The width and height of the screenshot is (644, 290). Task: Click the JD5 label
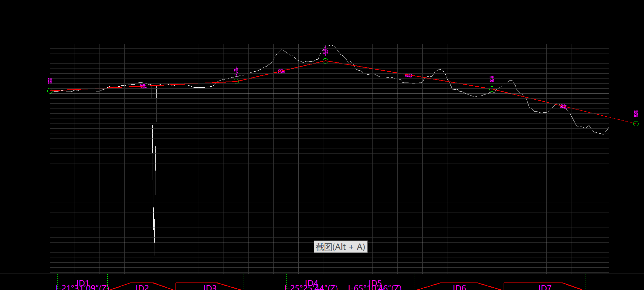coord(375,283)
